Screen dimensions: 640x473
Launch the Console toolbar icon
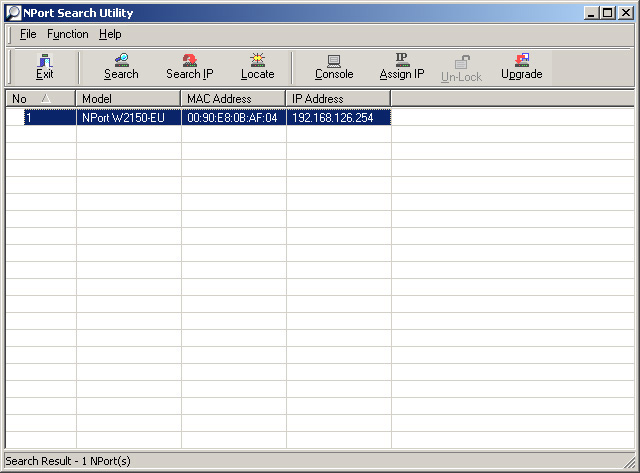pyautogui.click(x=334, y=67)
